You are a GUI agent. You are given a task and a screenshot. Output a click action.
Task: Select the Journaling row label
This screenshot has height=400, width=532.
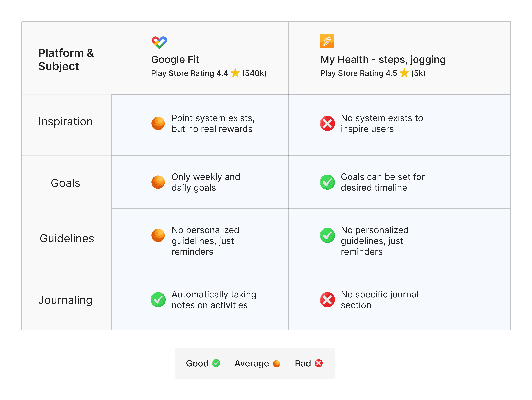65,300
